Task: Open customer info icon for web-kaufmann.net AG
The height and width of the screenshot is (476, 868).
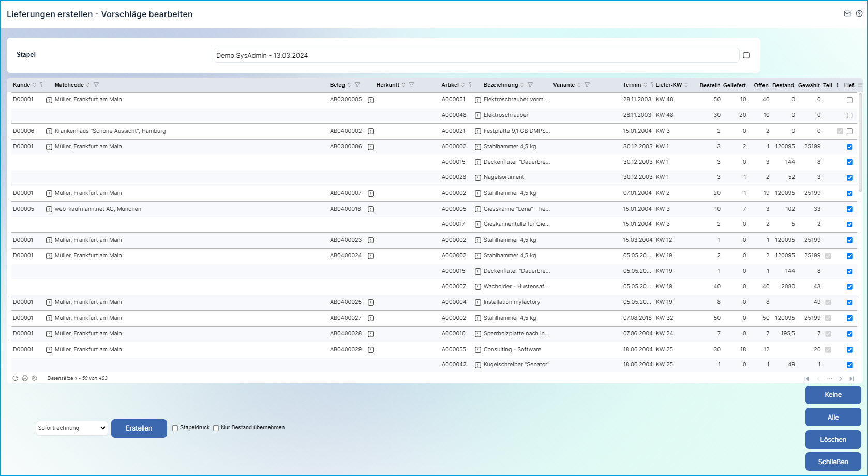Action: pos(49,209)
